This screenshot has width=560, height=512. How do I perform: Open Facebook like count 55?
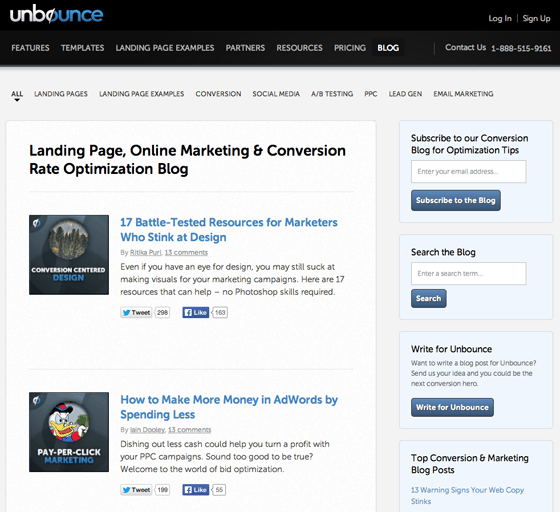pos(219,490)
